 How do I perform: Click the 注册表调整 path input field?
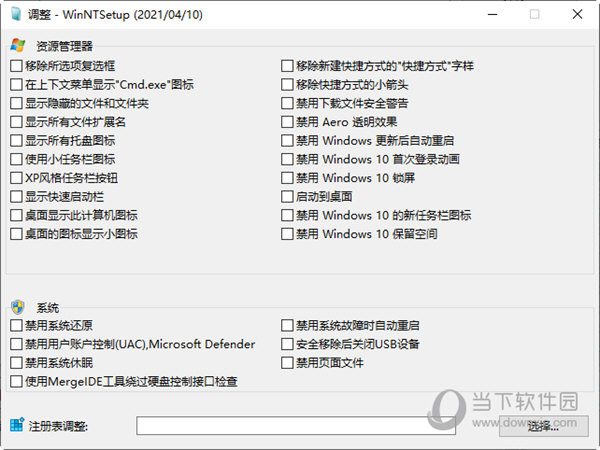pos(296,426)
